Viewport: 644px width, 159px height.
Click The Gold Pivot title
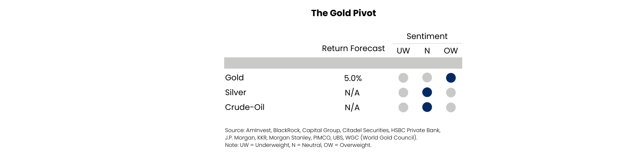(343, 13)
